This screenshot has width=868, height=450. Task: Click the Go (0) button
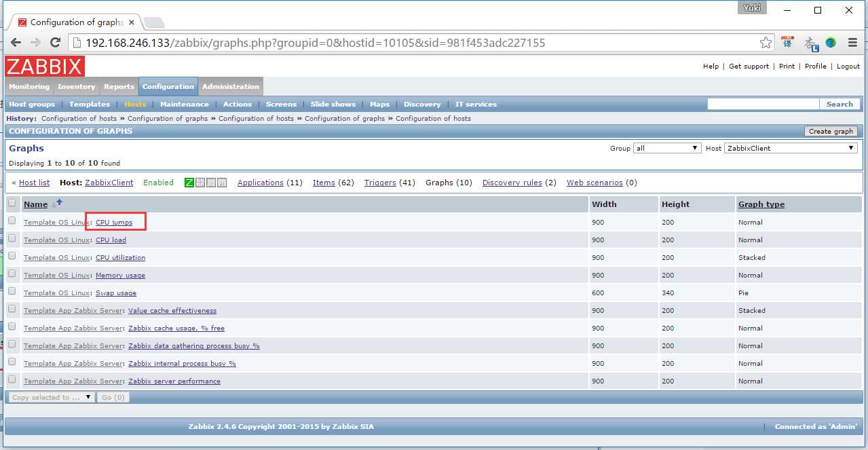point(113,398)
